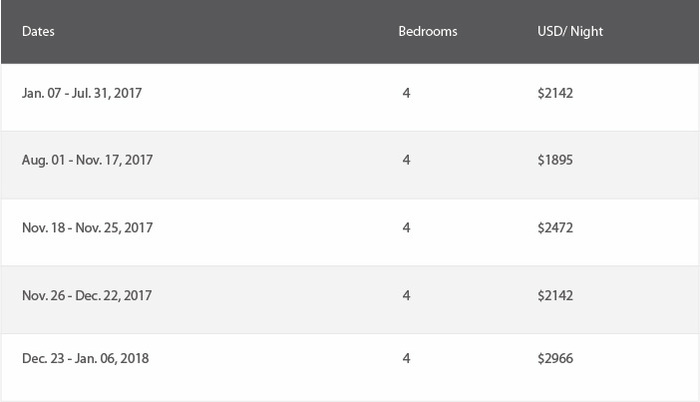Click bedroom count in the Nov. 26 row
This screenshot has height=402, width=700.
[x=406, y=295]
